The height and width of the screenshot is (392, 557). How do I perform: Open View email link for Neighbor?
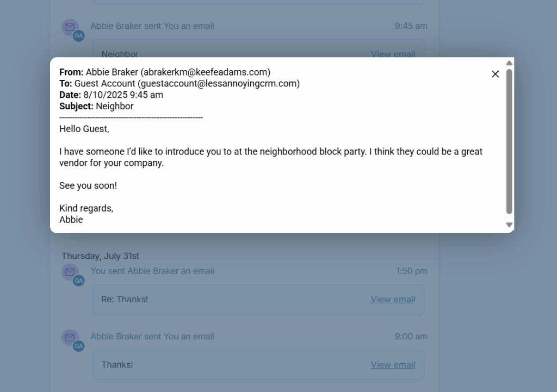click(393, 54)
